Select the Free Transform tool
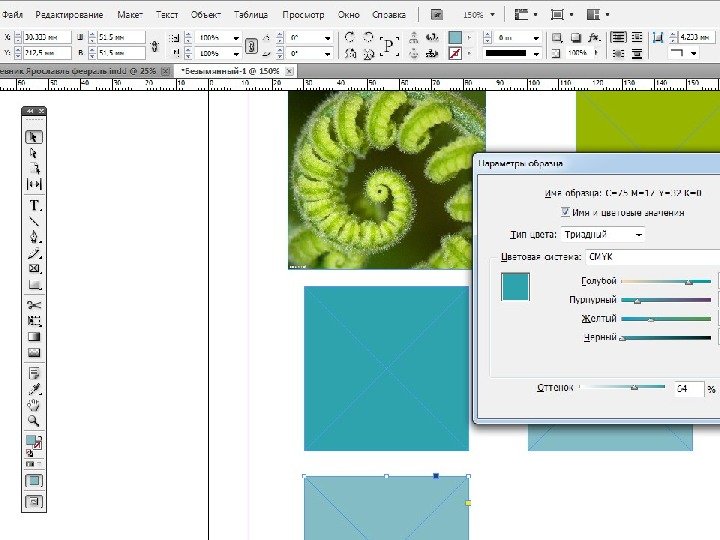Viewport: 720px width, 540px height. click(x=34, y=321)
